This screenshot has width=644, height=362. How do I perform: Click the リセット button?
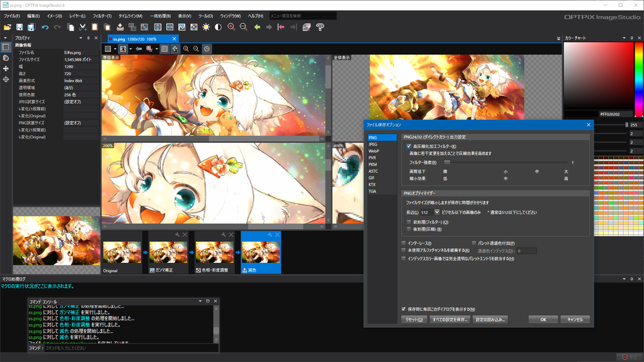(x=413, y=320)
